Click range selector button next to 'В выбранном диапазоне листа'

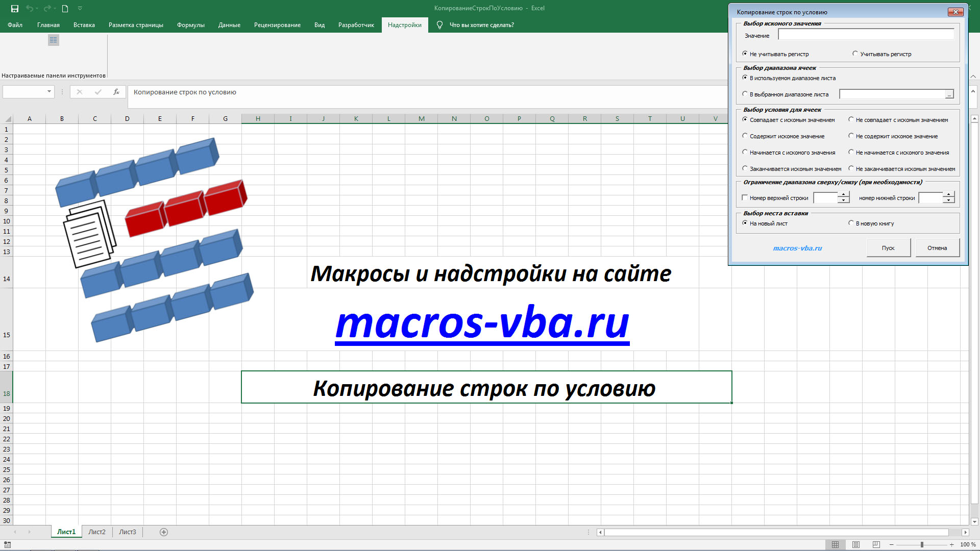tap(949, 94)
